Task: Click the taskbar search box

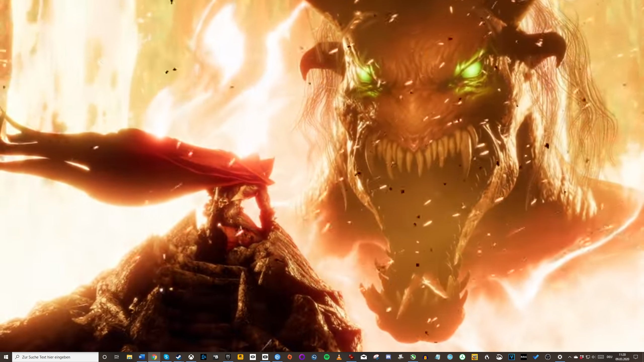Action: [x=55, y=357]
